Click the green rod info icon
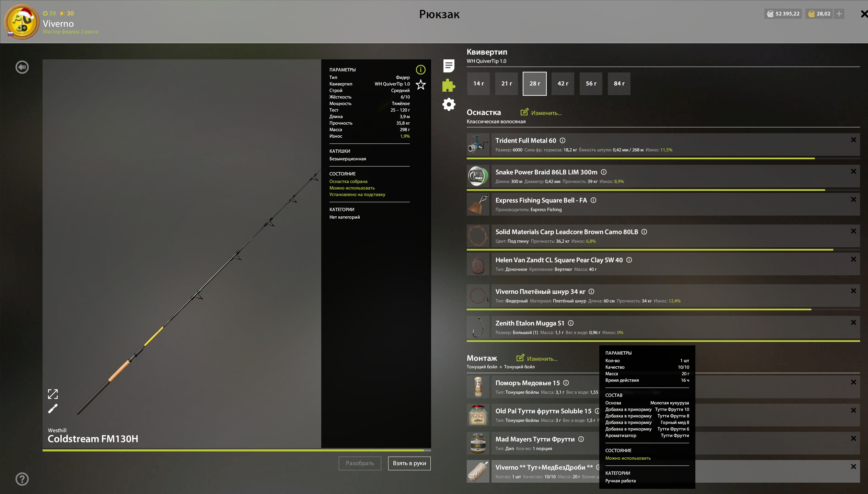This screenshot has height=494, width=868. [420, 70]
